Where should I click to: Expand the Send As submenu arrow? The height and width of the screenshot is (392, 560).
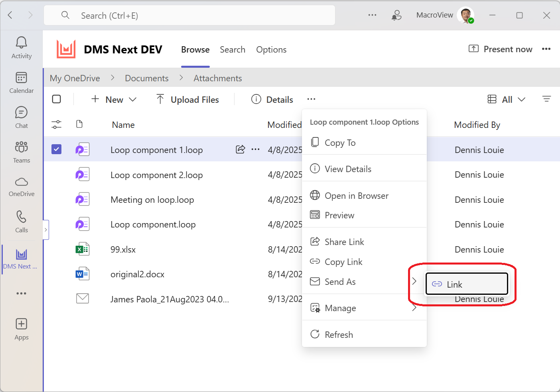point(414,281)
